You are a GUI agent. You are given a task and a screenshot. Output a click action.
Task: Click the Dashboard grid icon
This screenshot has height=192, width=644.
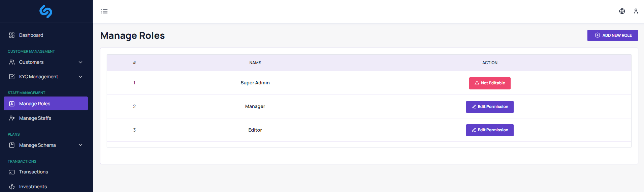point(12,35)
